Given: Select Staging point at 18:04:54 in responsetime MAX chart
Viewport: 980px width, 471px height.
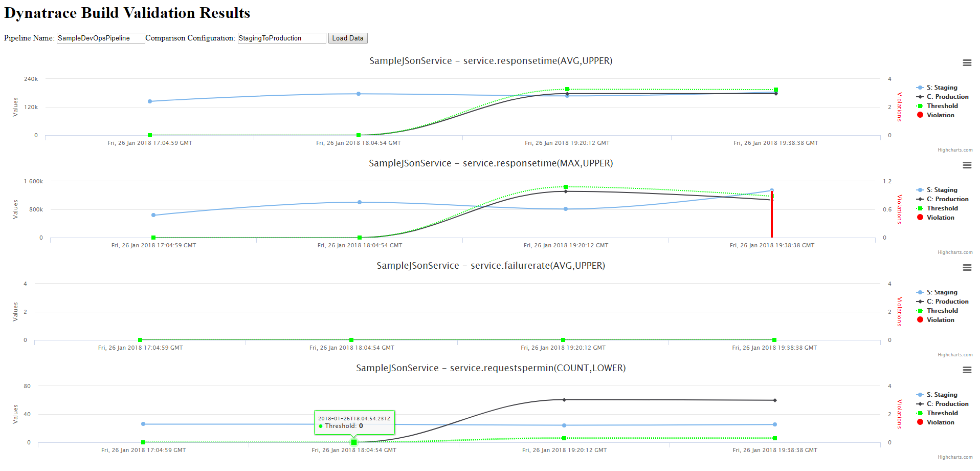Looking at the screenshot, I should coord(360,202).
